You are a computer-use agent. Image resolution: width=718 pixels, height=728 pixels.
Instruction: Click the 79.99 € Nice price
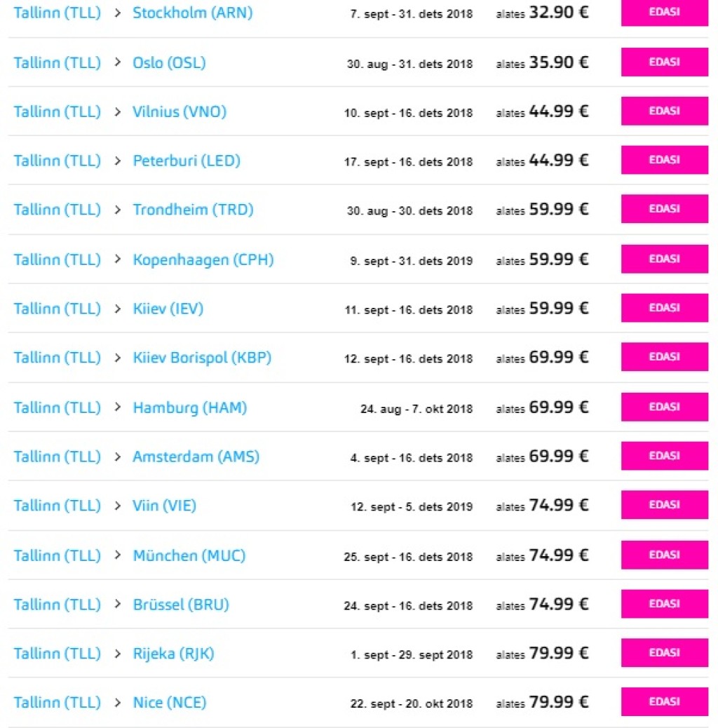(559, 702)
